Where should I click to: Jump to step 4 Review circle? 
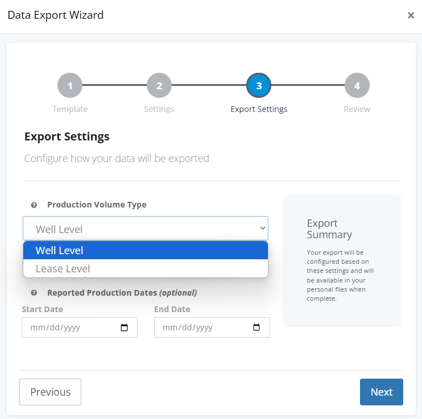click(x=357, y=86)
